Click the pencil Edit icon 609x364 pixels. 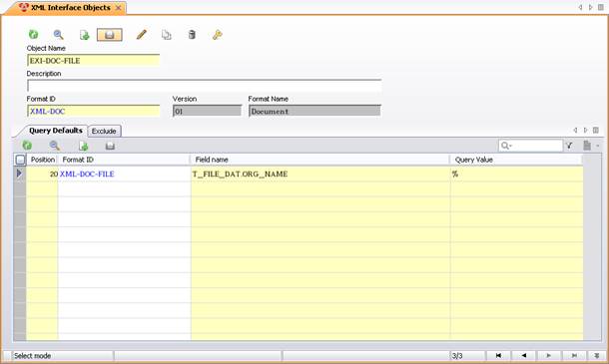click(x=142, y=35)
